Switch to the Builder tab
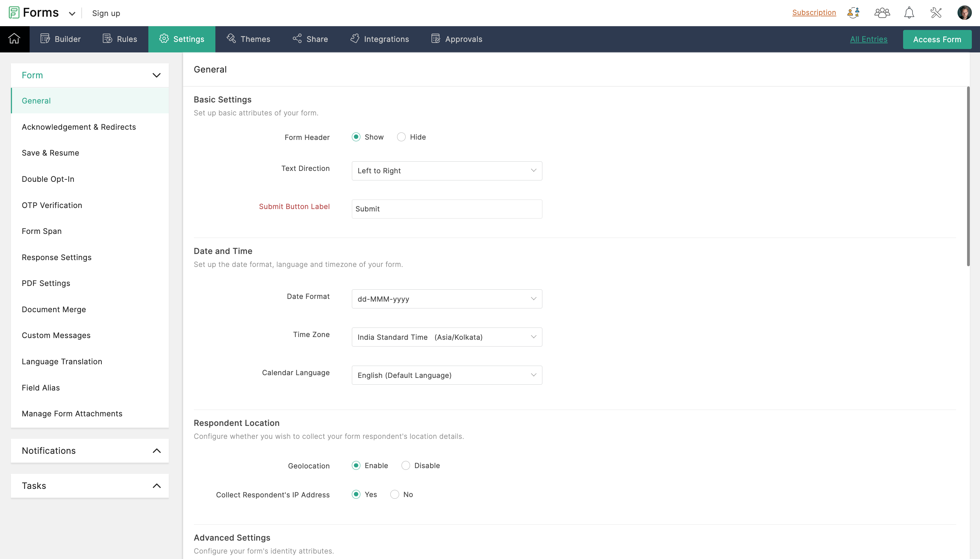The image size is (980, 559). coord(61,39)
